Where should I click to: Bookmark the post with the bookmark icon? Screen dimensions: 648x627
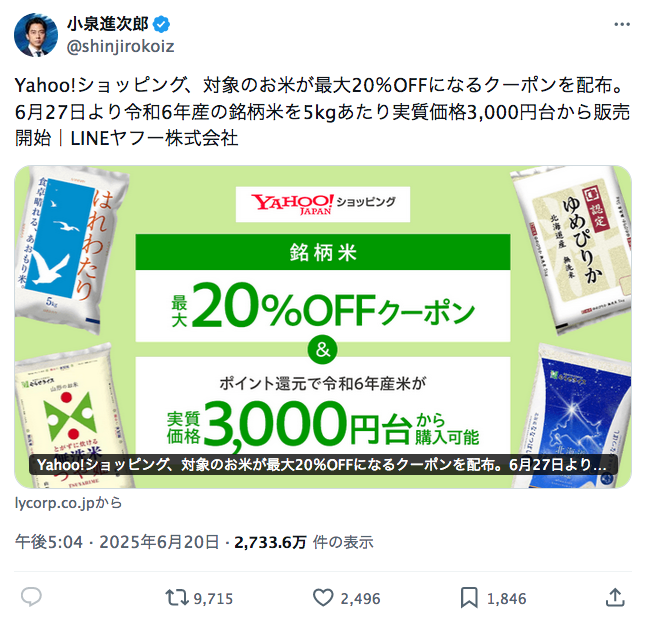pos(469,598)
